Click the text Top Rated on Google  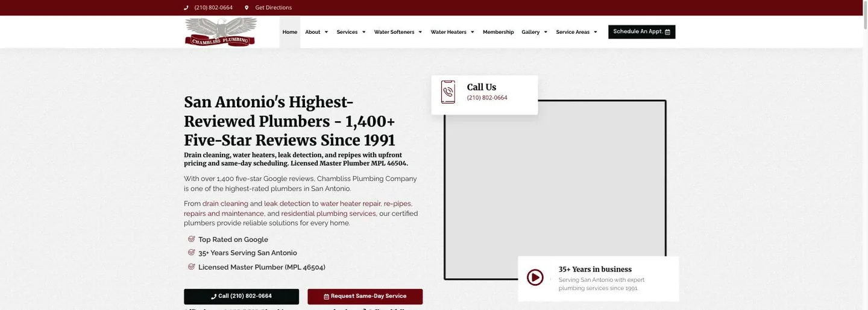click(x=233, y=239)
